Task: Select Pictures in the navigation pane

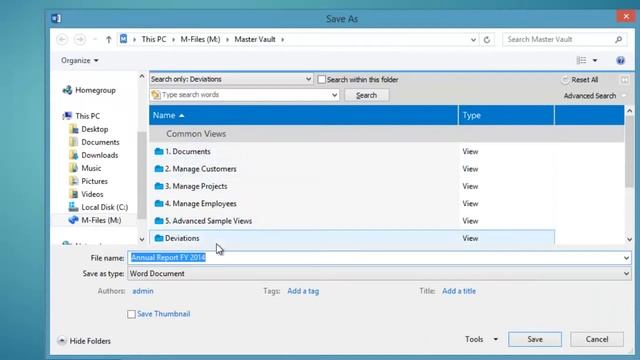Action: click(x=94, y=181)
